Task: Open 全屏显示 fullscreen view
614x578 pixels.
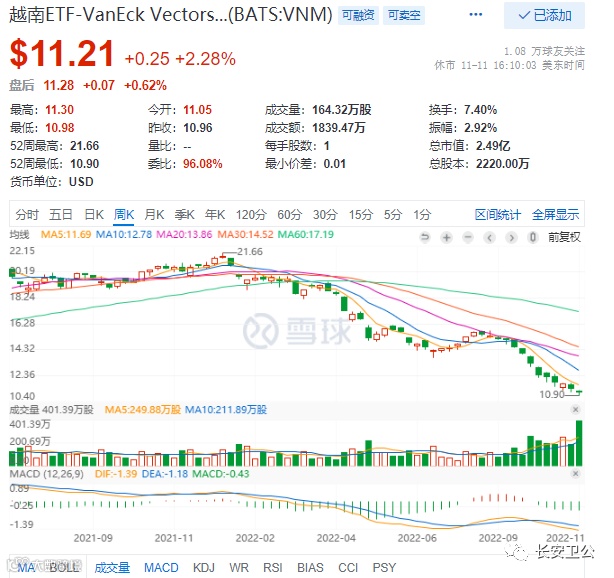Action: pyautogui.click(x=555, y=215)
